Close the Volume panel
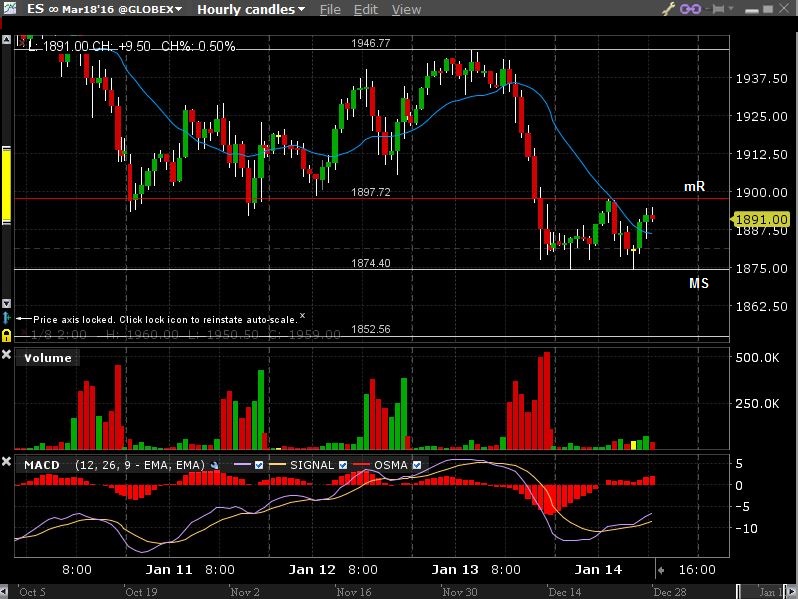Image resolution: width=798 pixels, height=599 pixels. pos(7,356)
